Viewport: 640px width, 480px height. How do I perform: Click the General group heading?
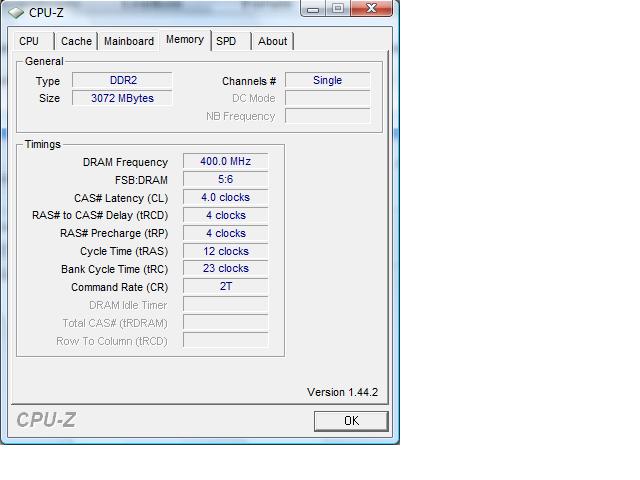click(x=44, y=61)
